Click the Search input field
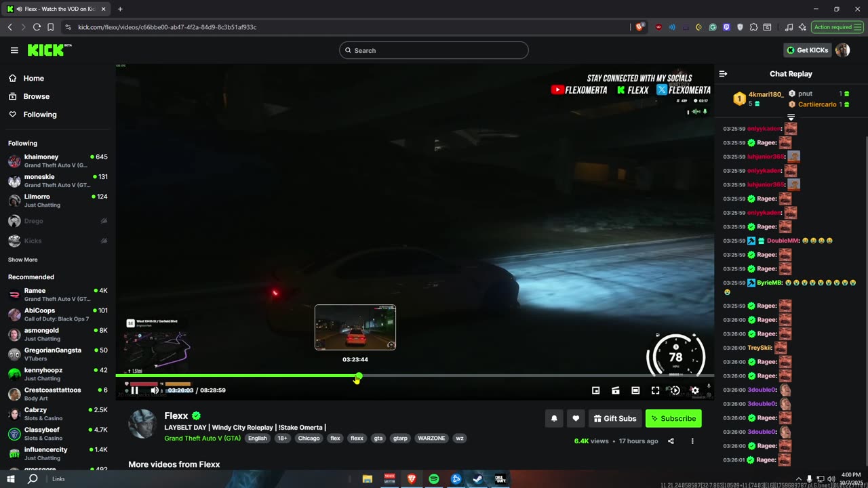868x488 pixels. [x=434, y=50]
